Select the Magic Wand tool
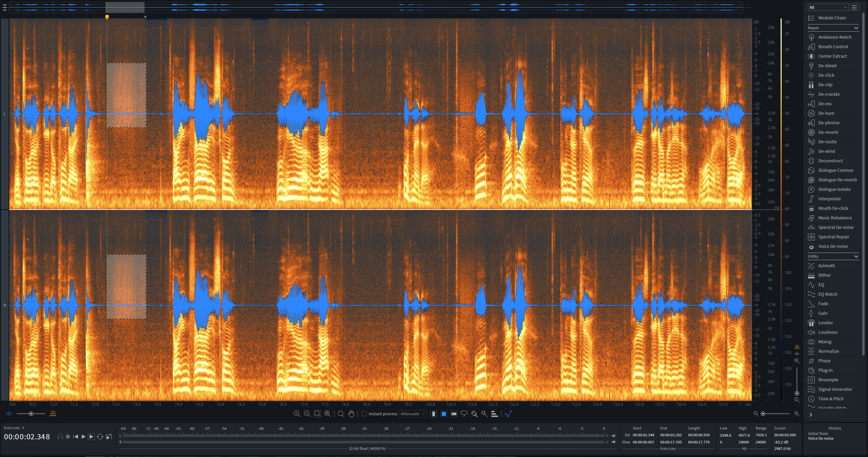The width and height of the screenshot is (868, 457). click(484, 414)
